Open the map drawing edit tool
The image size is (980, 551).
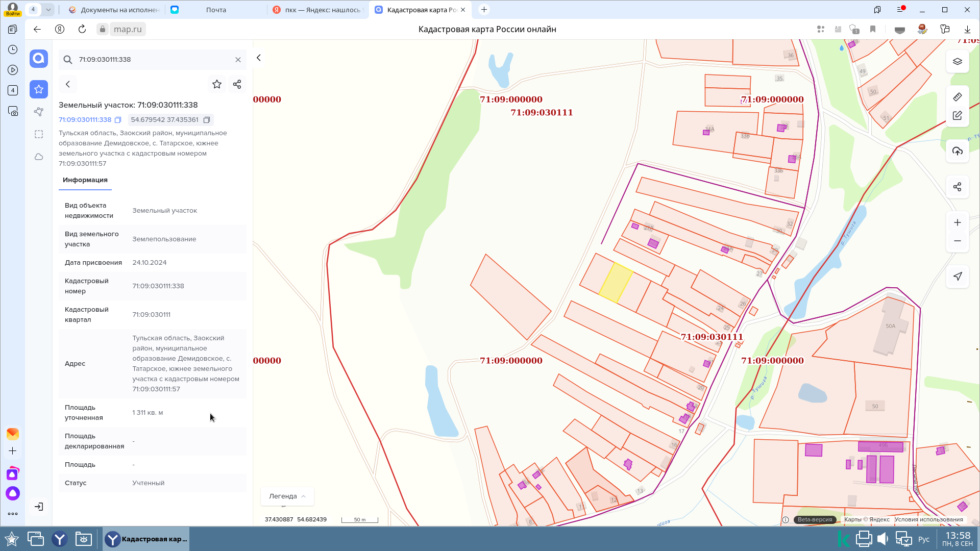click(957, 116)
